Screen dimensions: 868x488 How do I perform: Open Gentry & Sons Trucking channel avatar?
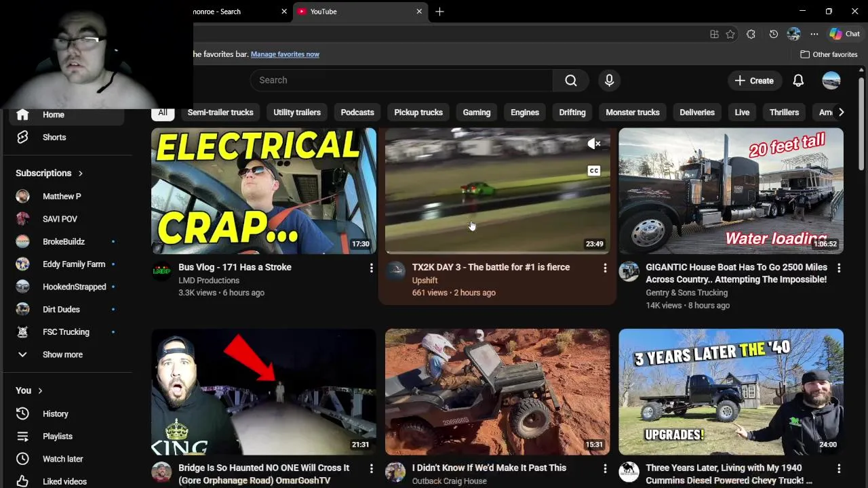[629, 271]
